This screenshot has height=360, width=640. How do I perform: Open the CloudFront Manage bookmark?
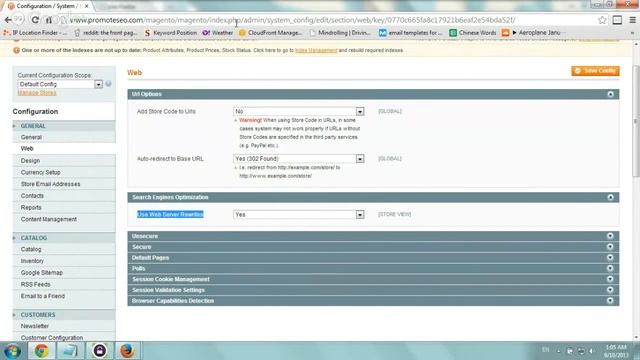click(271, 33)
